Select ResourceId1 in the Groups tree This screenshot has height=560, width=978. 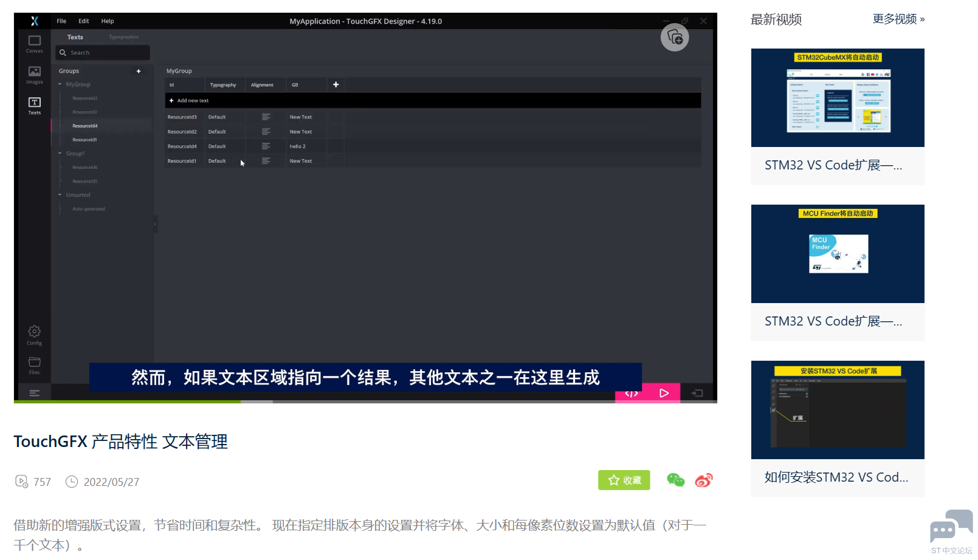85,140
